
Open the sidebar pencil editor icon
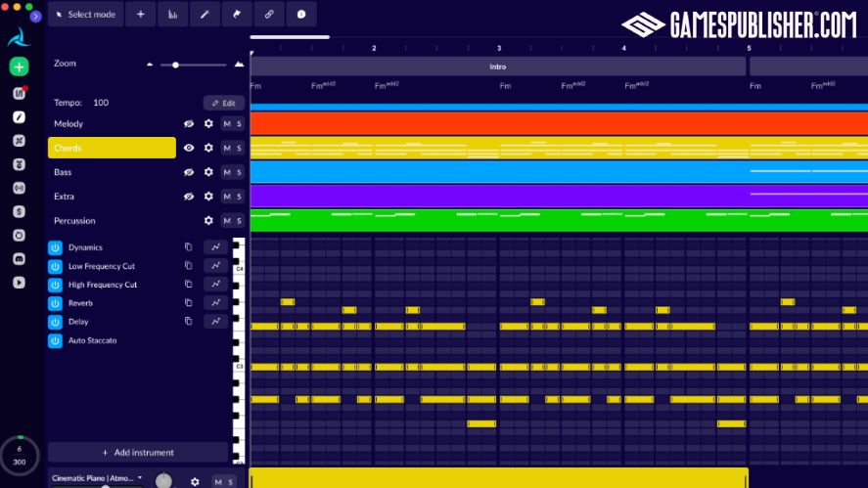point(19,116)
